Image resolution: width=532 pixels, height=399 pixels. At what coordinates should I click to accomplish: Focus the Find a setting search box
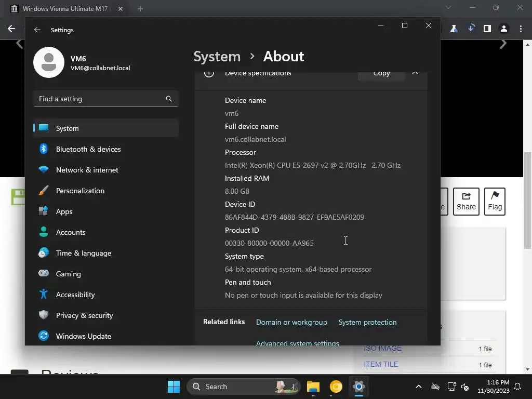click(106, 99)
